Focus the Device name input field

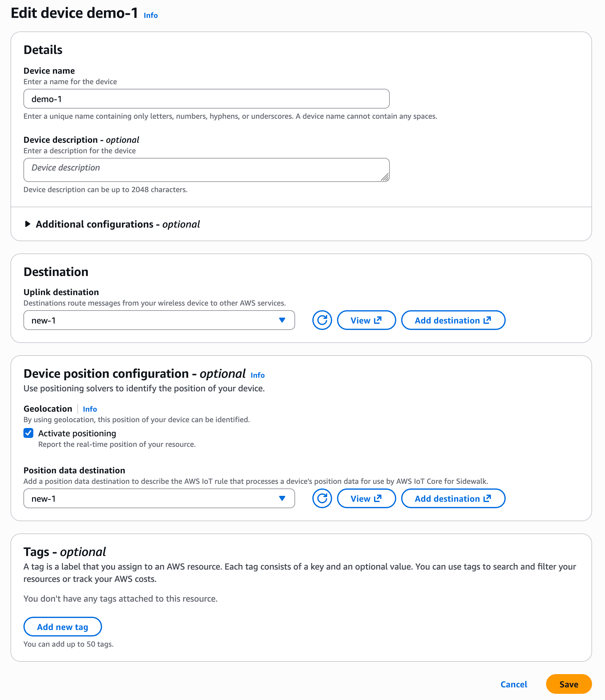coord(206,99)
